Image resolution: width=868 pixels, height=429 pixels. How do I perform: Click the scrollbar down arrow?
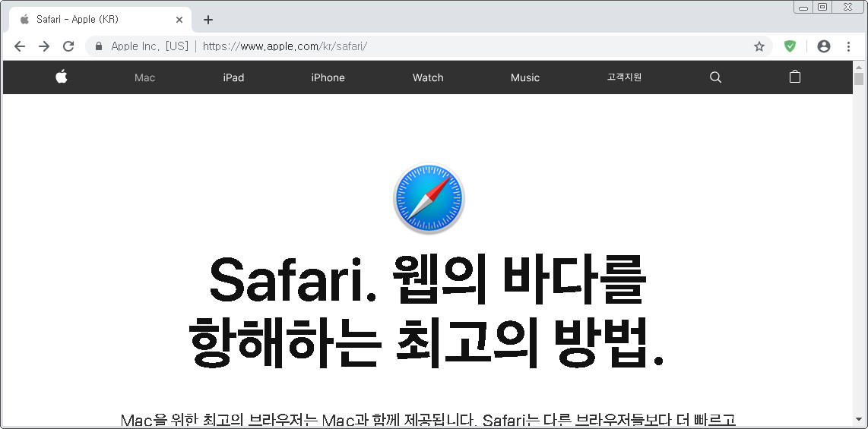[x=859, y=420]
